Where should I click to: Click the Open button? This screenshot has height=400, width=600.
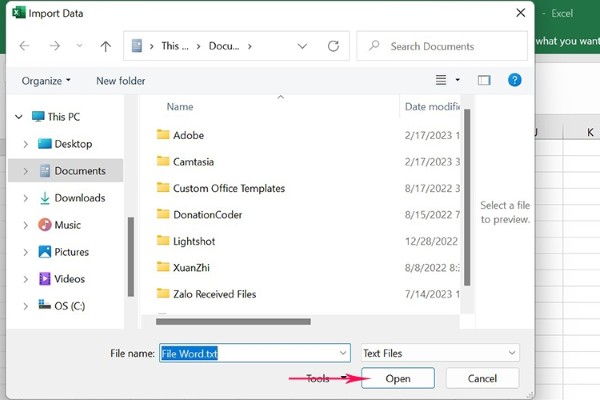[398, 378]
